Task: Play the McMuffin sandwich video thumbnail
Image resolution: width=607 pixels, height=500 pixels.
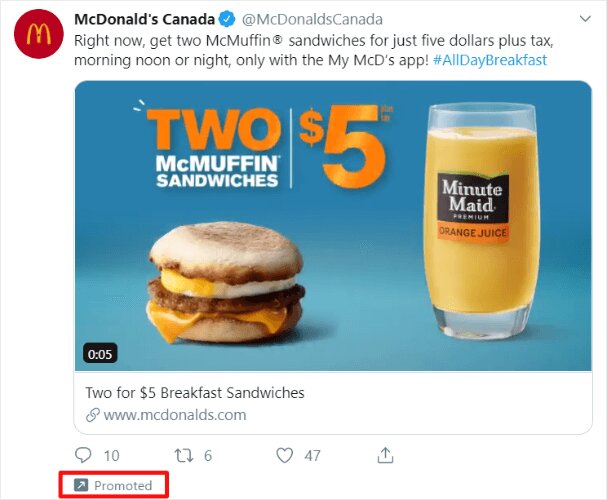Action: point(333,226)
